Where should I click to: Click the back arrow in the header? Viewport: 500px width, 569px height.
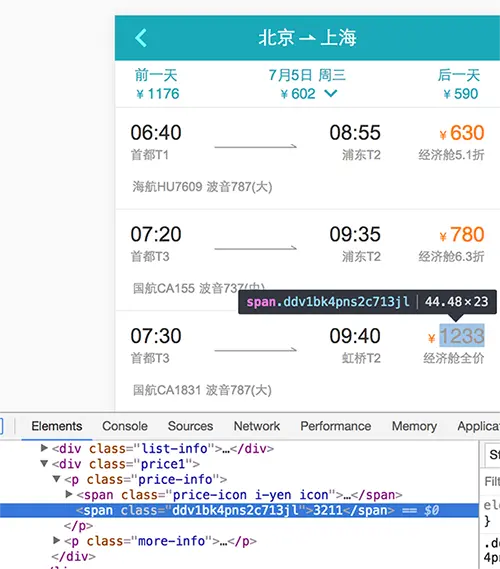click(141, 38)
